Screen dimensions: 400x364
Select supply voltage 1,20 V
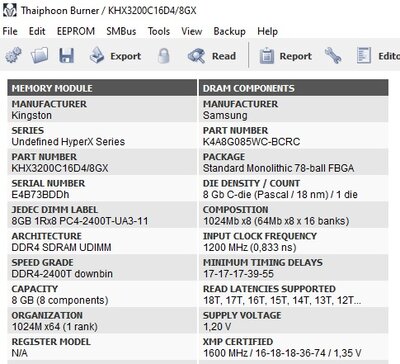pos(217,327)
